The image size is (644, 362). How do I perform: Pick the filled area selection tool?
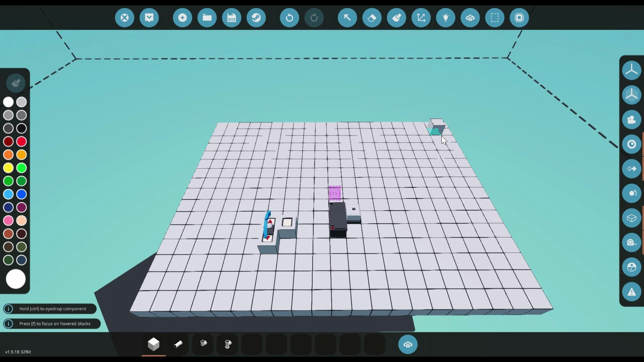519,17
